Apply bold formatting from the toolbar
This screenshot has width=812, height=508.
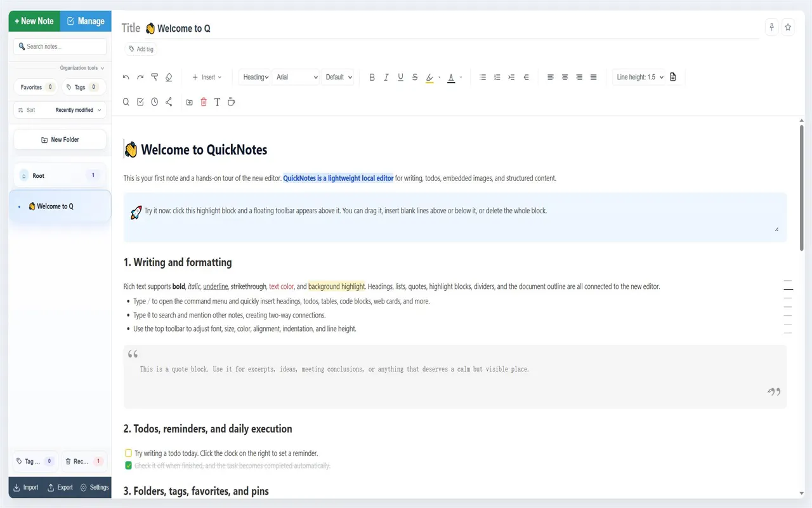[372, 77]
